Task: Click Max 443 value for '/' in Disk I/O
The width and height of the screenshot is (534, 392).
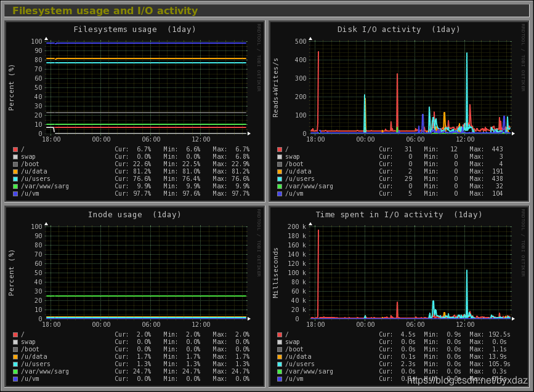Action: tap(497, 150)
